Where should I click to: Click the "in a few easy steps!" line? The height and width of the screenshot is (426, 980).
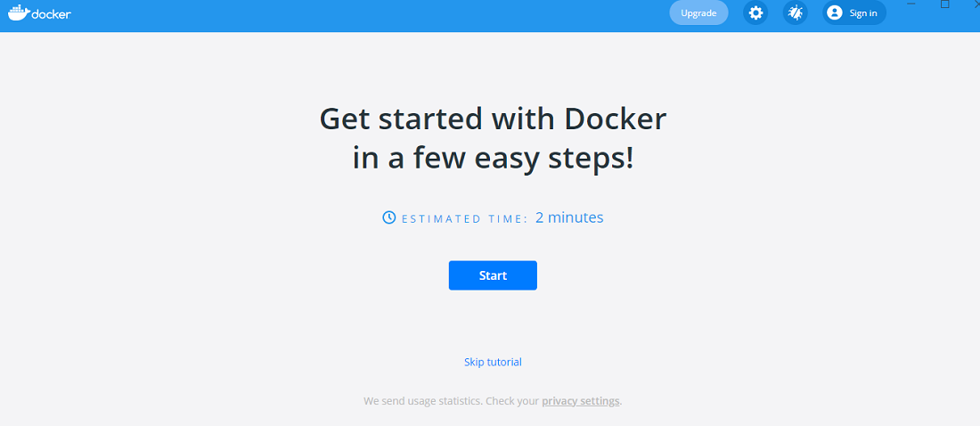493,158
